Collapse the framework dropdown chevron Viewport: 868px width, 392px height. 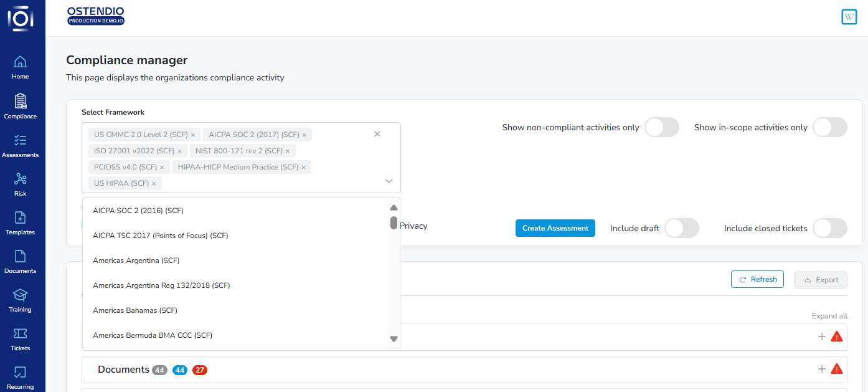coord(389,181)
